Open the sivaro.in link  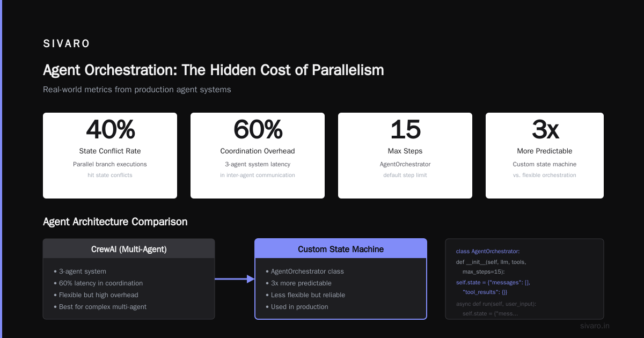point(595,326)
